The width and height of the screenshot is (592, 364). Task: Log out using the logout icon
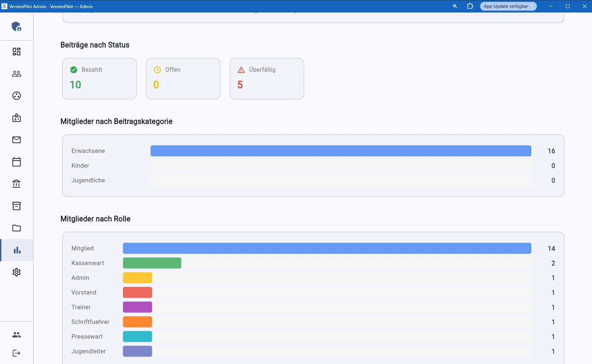(x=16, y=353)
